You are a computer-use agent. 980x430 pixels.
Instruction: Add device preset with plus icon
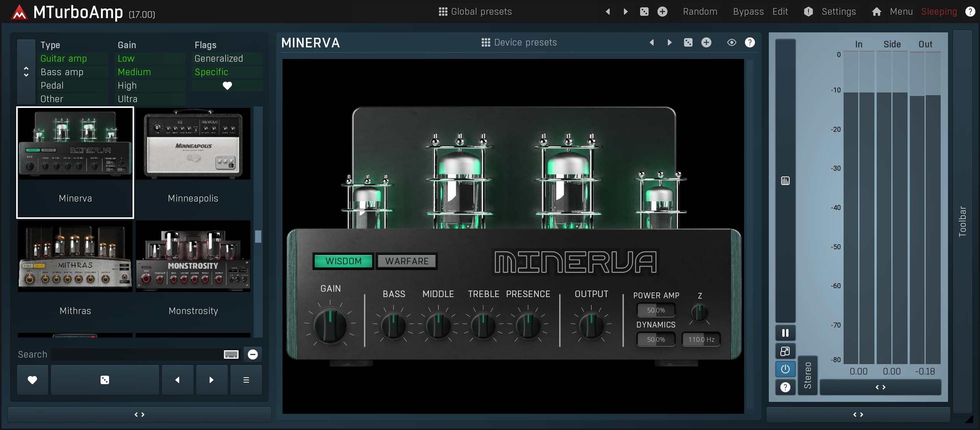[706, 42]
